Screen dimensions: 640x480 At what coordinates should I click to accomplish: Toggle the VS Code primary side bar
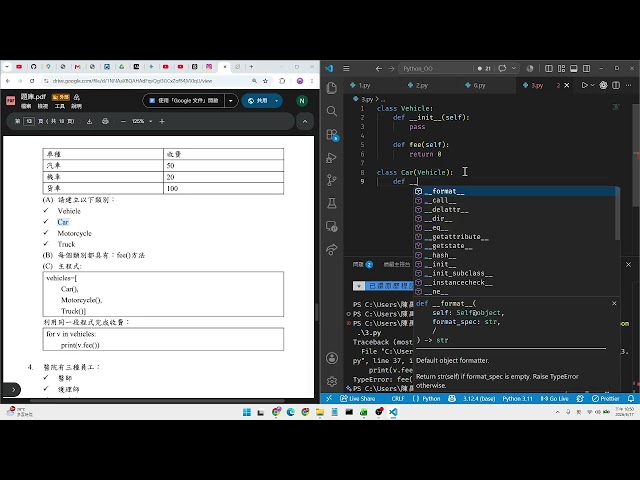click(x=549, y=68)
